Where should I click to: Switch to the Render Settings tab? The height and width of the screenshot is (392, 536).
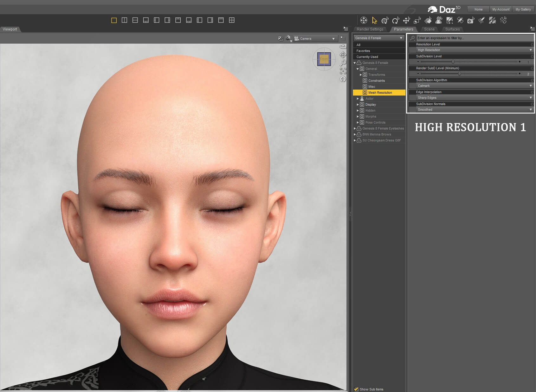click(x=370, y=29)
